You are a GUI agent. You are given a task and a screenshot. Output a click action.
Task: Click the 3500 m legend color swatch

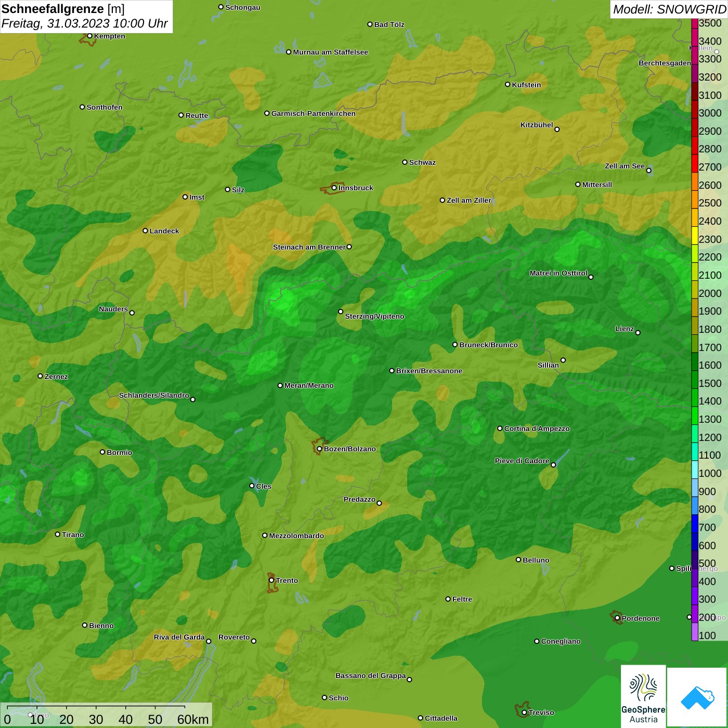pyautogui.click(x=694, y=23)
